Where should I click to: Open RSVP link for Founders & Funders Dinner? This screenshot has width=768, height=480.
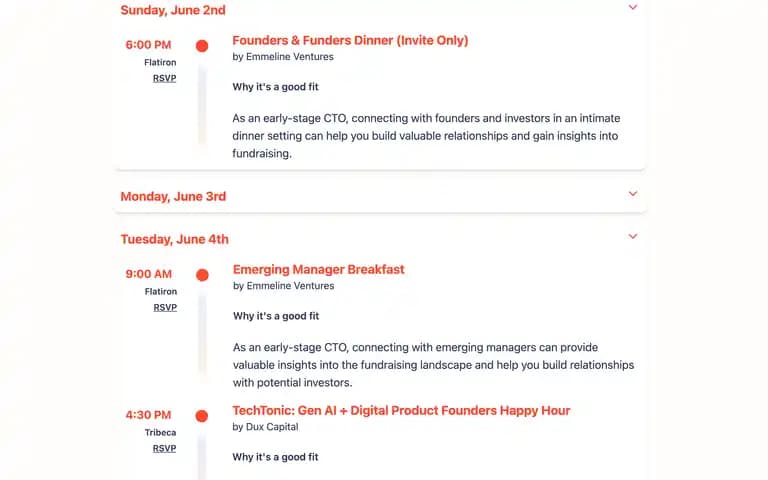tap(165, 78)
